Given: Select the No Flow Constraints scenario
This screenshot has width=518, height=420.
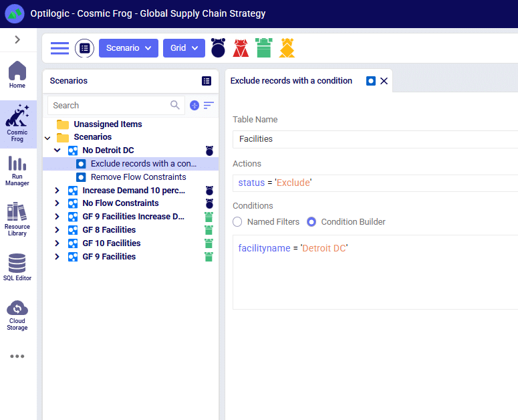Looking at the screenshot, I should (x=120, y=203).
